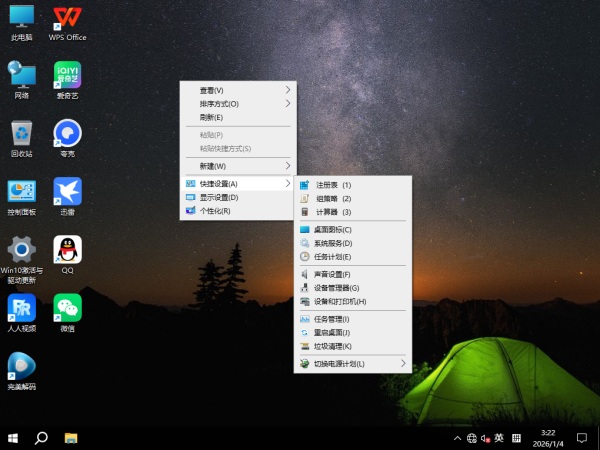The image size is (600, 450).
Task: Select the 迅雷 (Xunlei) desktop icon
Action: pyautogui.click(x=68, y=190)
